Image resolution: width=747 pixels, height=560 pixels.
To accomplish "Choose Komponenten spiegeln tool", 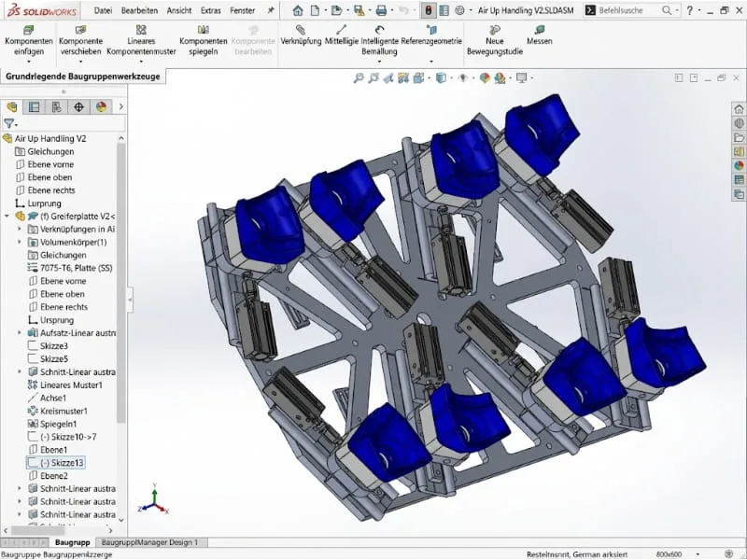I will tap(204, 40).
